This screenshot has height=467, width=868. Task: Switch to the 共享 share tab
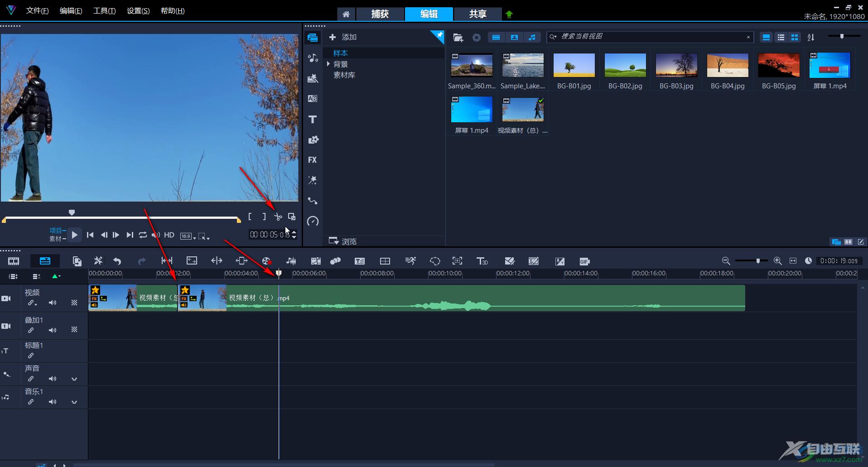click(478, 14)
